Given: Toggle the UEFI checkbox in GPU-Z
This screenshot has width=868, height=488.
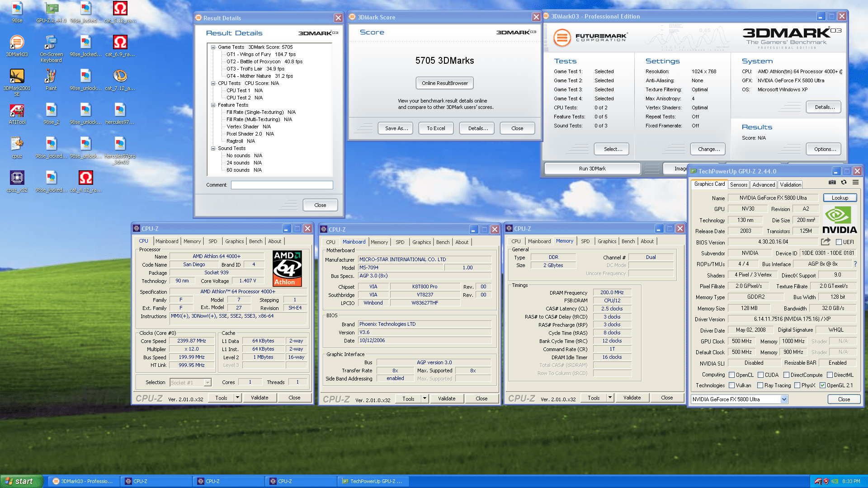Looking at the screenshot, I should 839,242.
